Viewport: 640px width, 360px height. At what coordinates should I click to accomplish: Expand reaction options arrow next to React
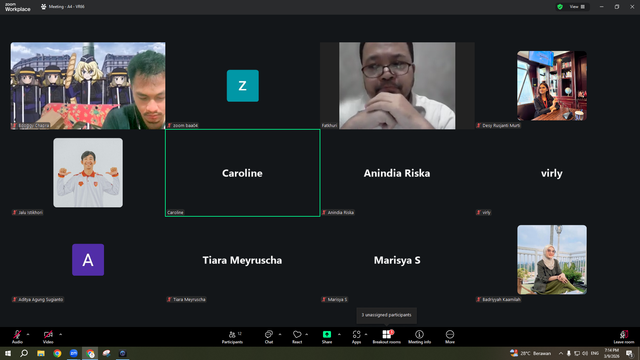pyautogui.click(x=307, y=334)
